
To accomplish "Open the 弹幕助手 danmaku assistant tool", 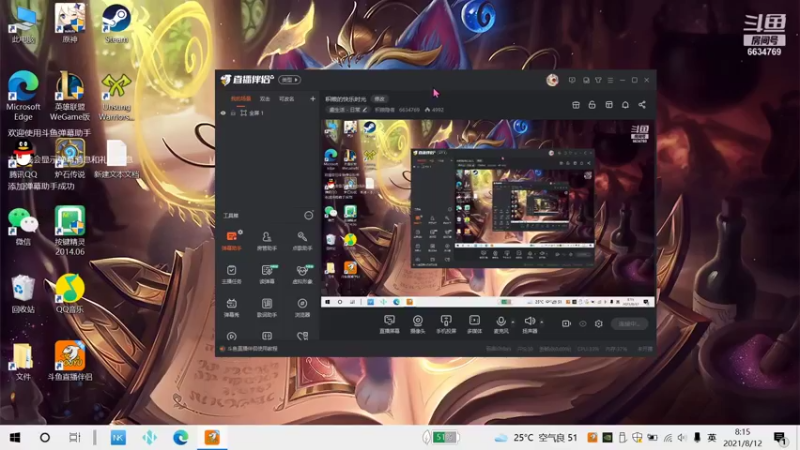I will coord(232,241).
